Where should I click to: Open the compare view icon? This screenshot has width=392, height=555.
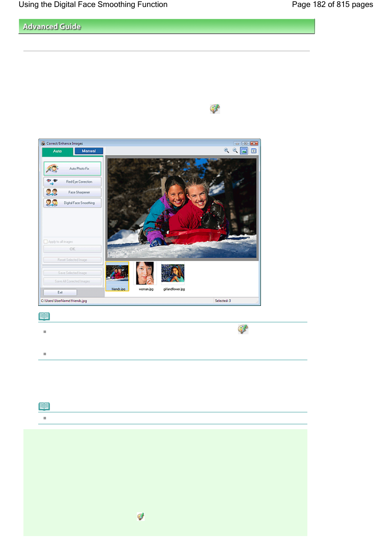[x=254, y=151]
